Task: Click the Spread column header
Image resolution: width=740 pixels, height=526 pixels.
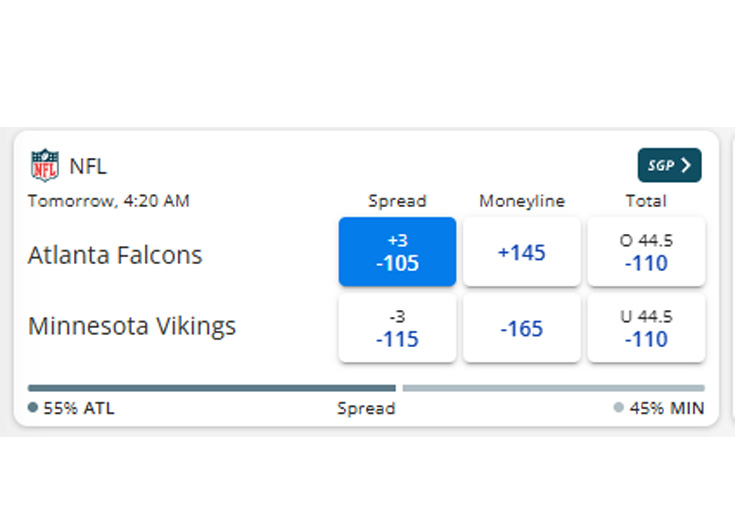Action: coord(397,201)
